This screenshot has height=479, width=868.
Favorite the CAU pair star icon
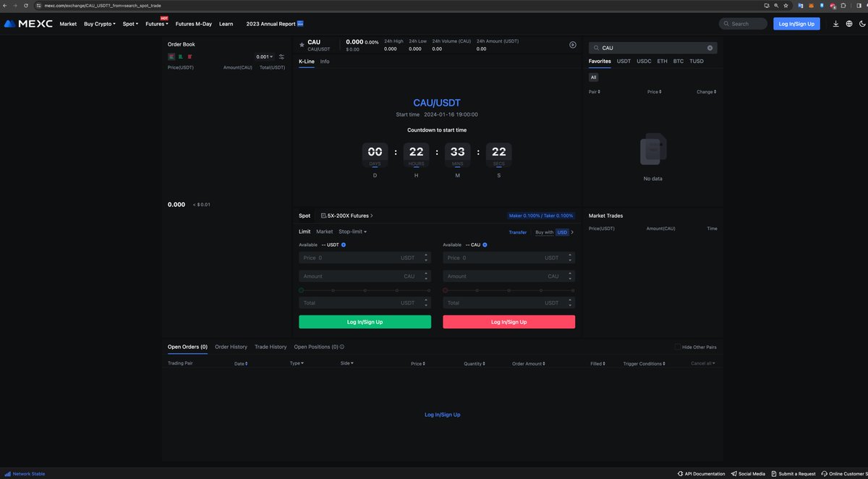point(302,44)
